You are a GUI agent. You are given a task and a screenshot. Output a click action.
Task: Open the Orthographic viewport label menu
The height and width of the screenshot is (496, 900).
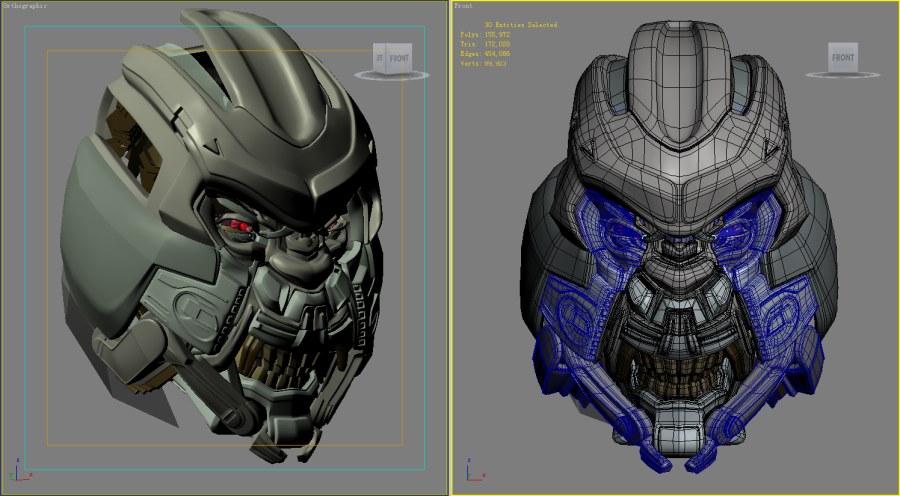[25, 6]
